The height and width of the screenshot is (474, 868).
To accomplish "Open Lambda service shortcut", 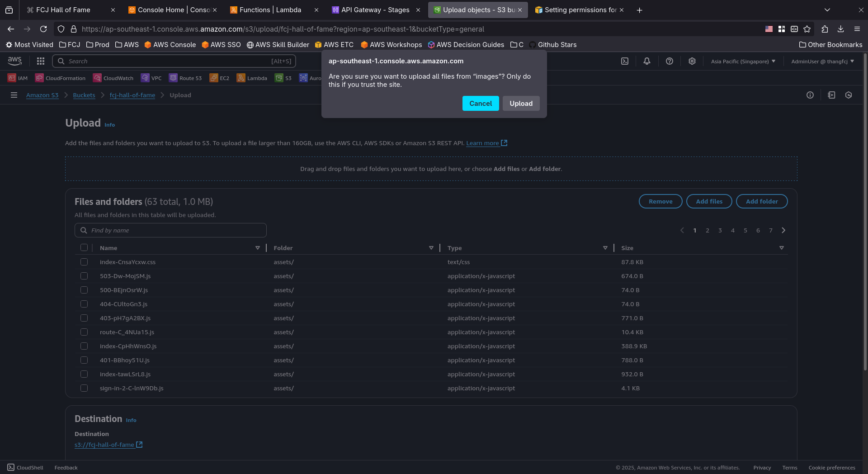I will (x=252, y=78).
